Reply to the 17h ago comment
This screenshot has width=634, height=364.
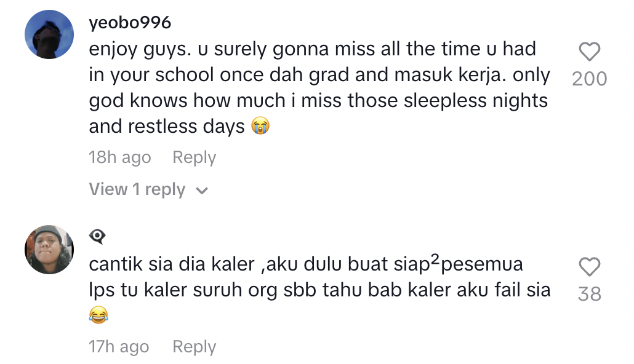194,347
